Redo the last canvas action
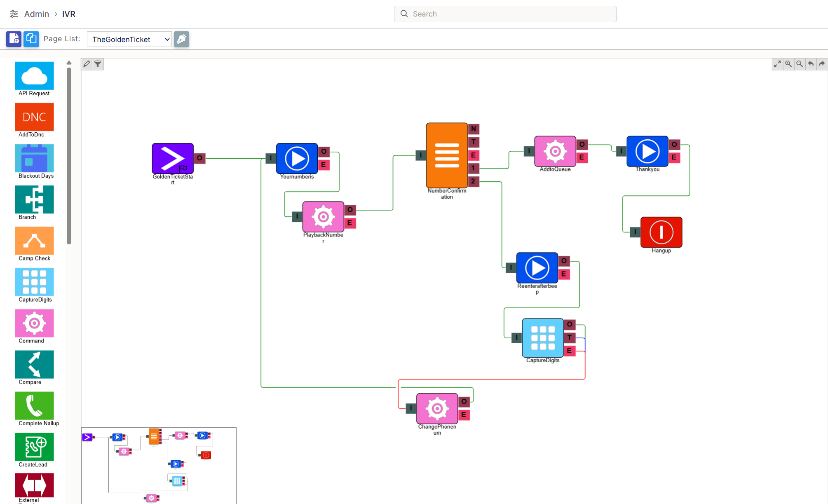The width and height of the screenshot is (828, 504). (822, 64)
